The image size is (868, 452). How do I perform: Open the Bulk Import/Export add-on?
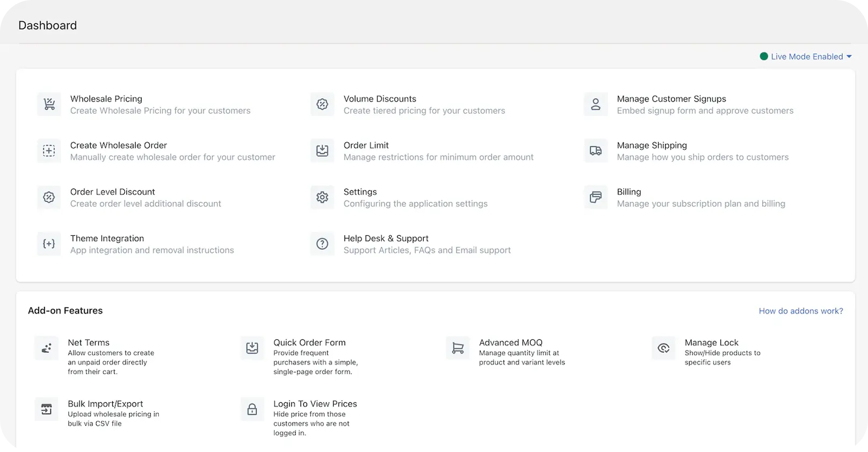105,404
